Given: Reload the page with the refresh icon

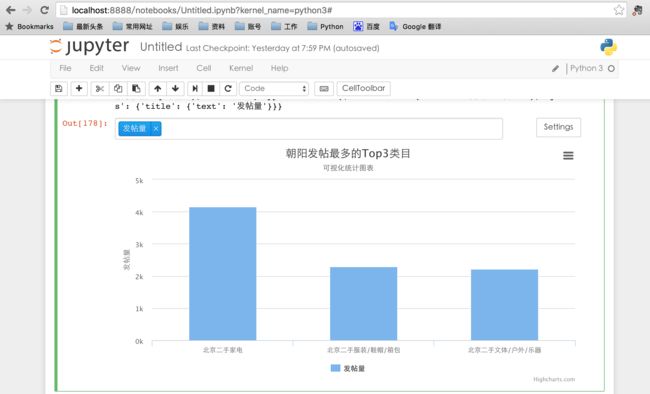Looking at the screenshot, I should 44,10.
